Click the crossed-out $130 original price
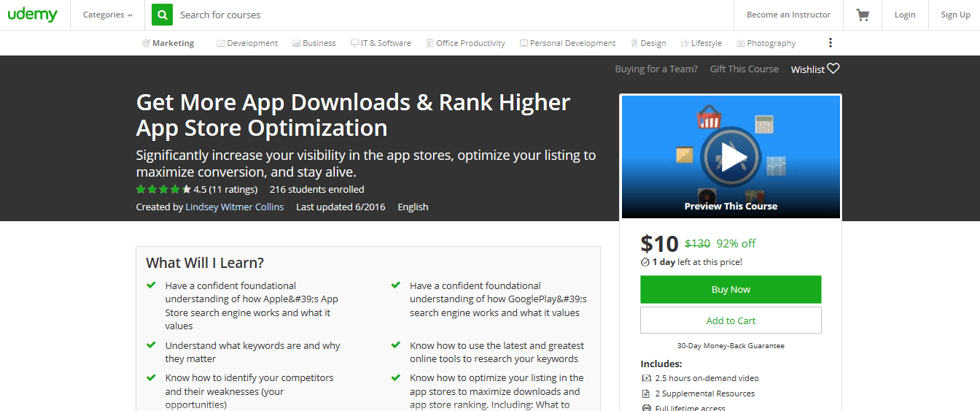980x411 pixels. pyautogui.click(x=698, y=244)
